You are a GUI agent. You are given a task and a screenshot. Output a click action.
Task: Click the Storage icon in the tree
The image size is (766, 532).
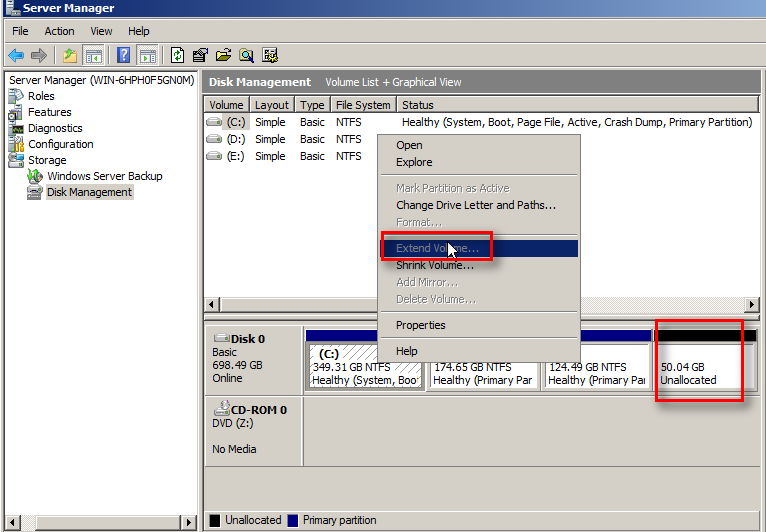pos(16,160)
